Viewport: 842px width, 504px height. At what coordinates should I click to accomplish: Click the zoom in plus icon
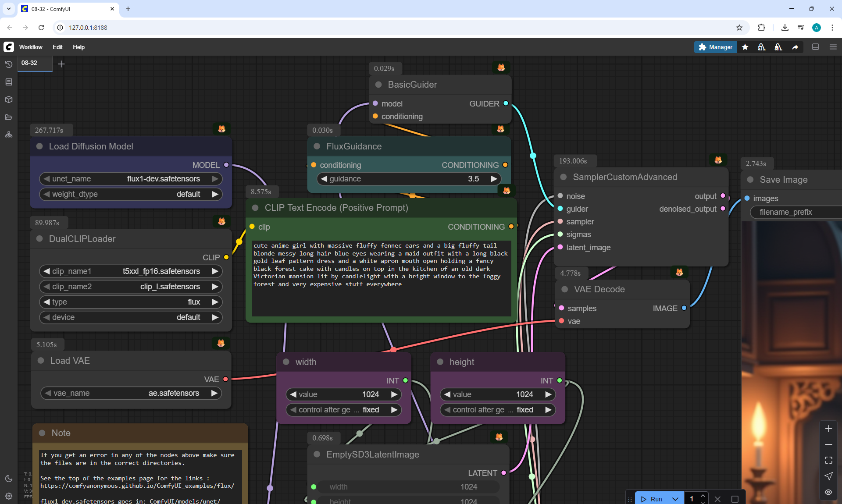[828, 429]
